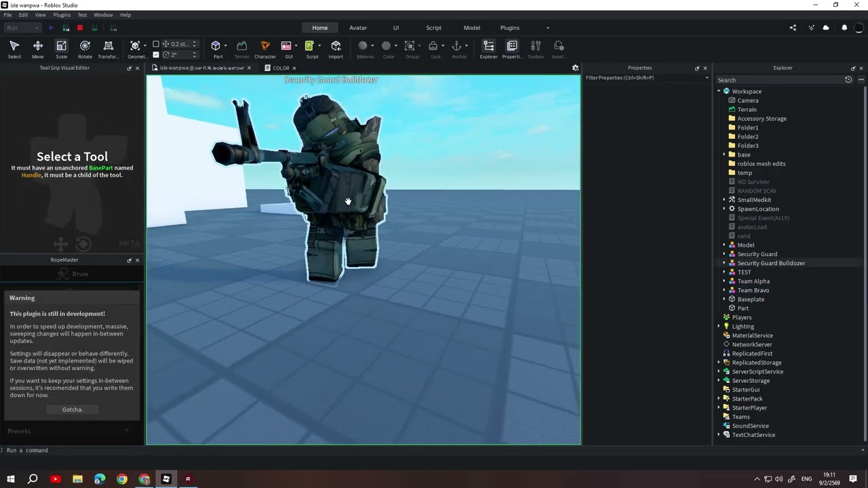Open the Plugins menu in menu bar
868x488 pixels.
(x=62, y=15)
